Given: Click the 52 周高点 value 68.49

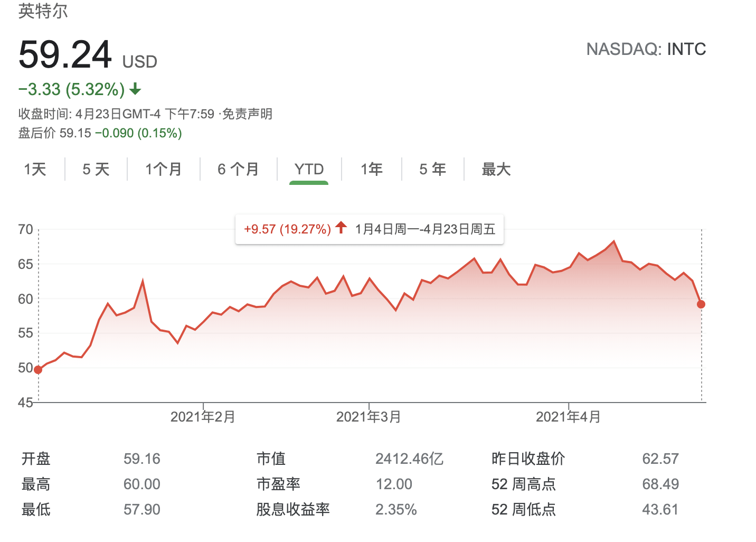Looking at the screenshot, I should (661, 483).
